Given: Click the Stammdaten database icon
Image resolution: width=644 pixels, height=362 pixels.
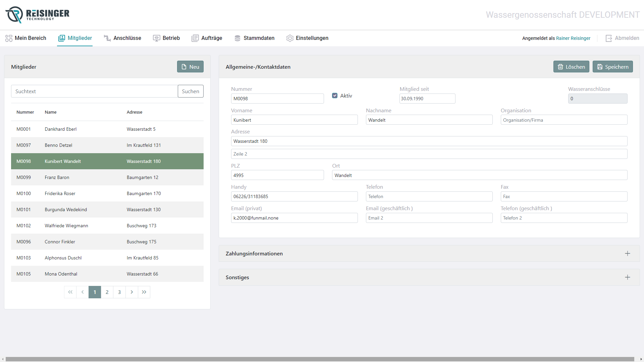Looking at the screenshot, I should [x=237, y=38].
